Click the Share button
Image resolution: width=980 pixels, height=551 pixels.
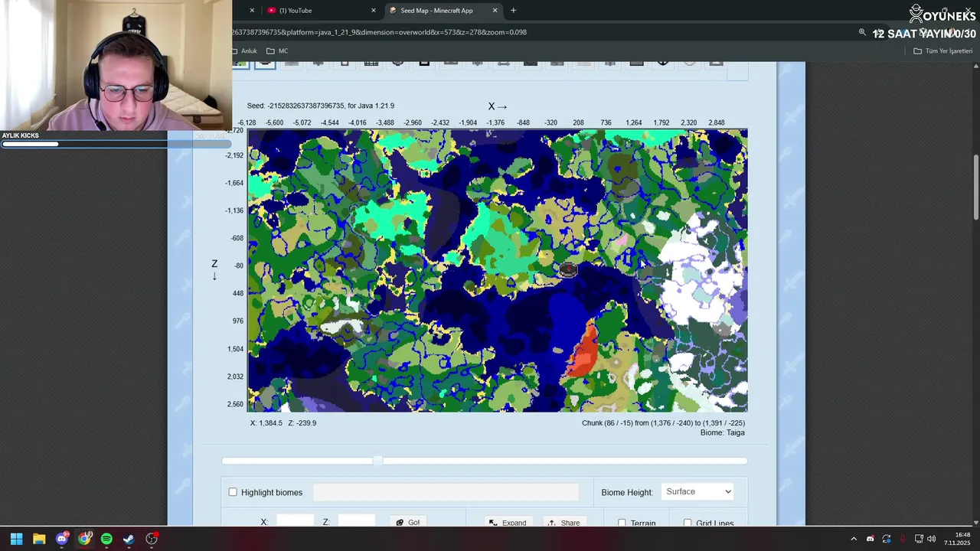[564, 523]
